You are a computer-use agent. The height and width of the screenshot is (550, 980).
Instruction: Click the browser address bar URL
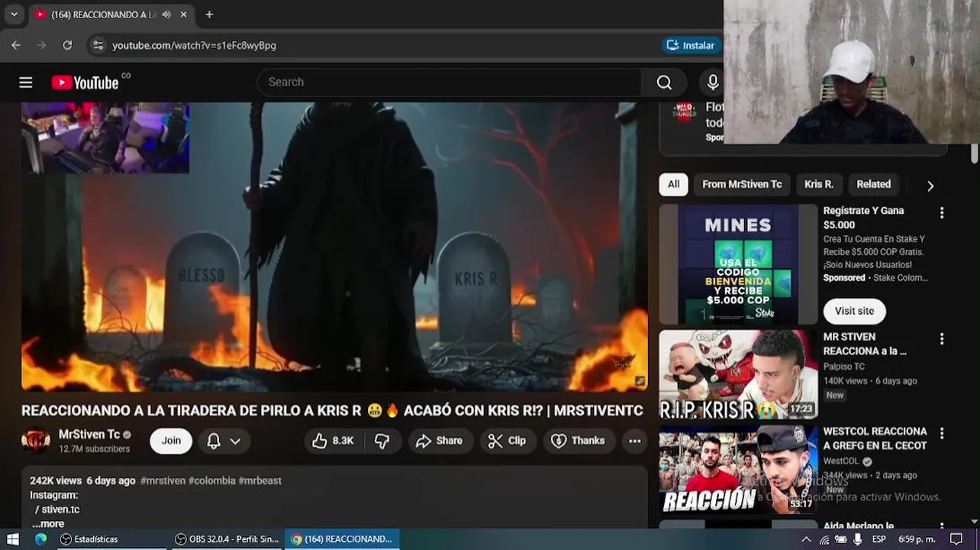click(194, 46)
